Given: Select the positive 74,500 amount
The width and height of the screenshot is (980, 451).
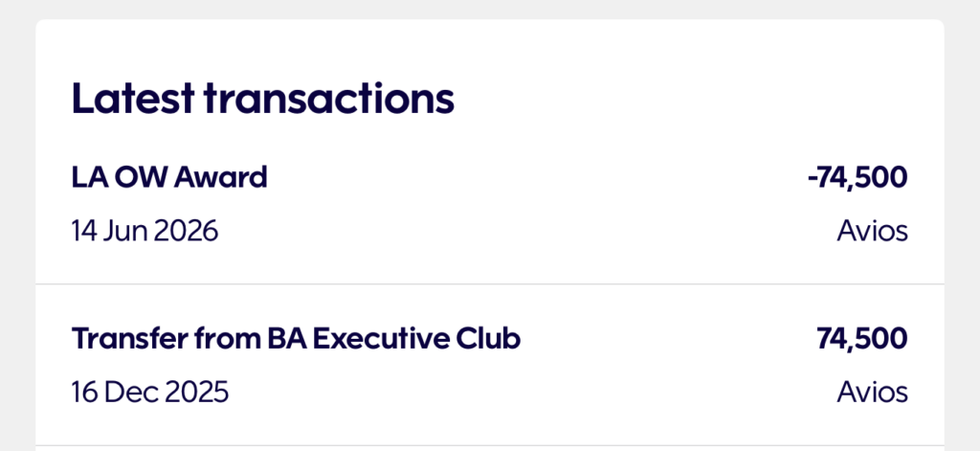Looking at the screenshot, I should pyautogui.click(x=861, y=338).
